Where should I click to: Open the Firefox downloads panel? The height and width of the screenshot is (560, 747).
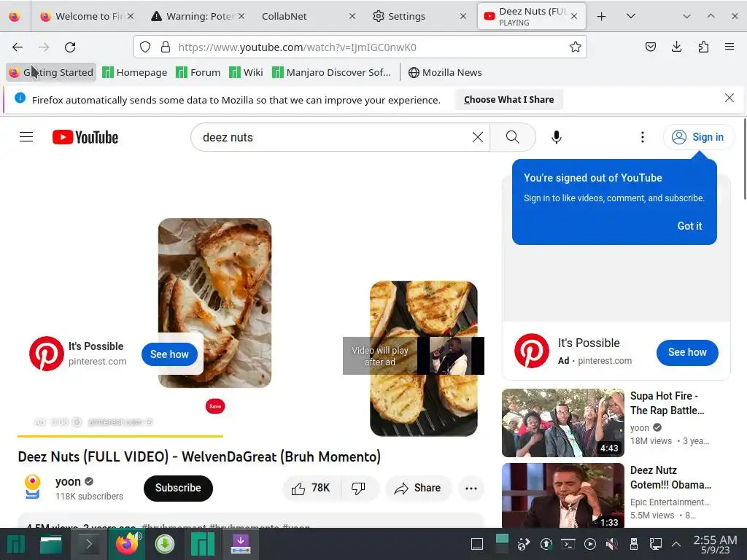[676, 47]
